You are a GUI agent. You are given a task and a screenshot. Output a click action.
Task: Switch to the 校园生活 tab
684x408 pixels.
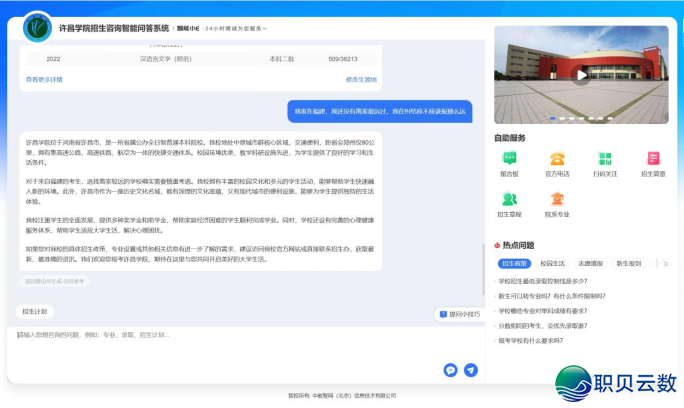553,264
